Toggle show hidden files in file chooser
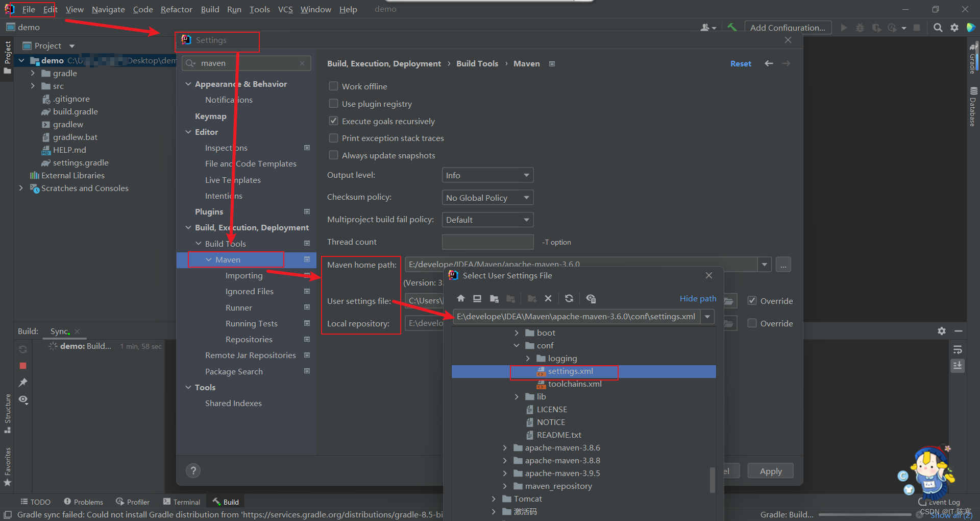This screenshot has height=521, width=980. pyautogui.click(x=591, y=298)
